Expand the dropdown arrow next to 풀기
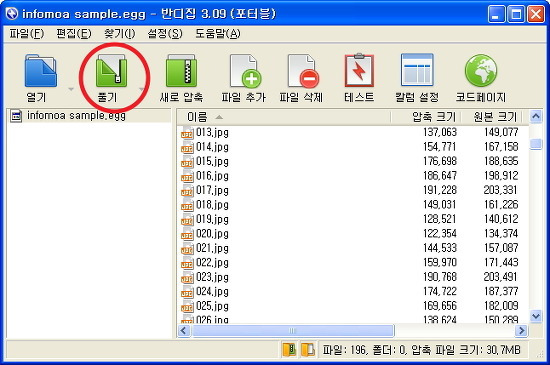550x365 pixels. tap(141, 89)
